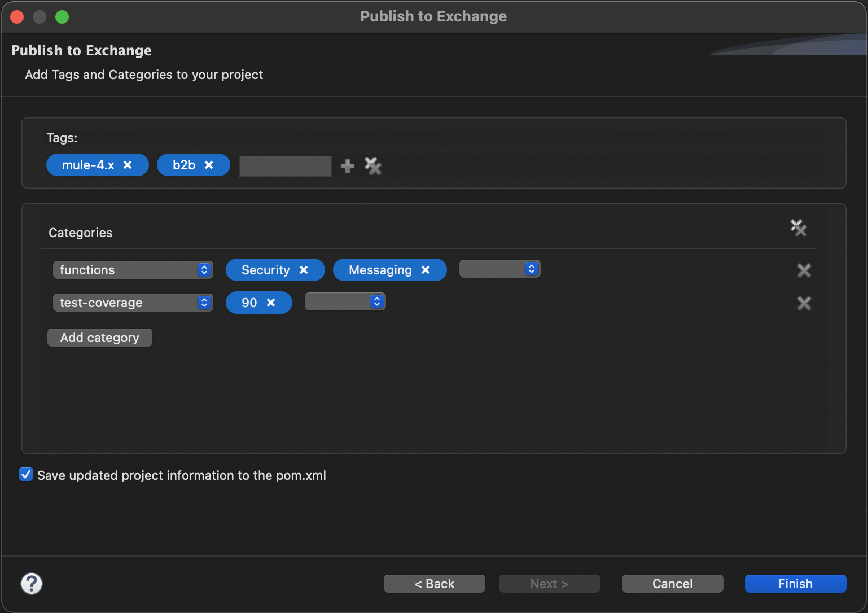Click Finish to publish the project

click(x=795, y=583)
